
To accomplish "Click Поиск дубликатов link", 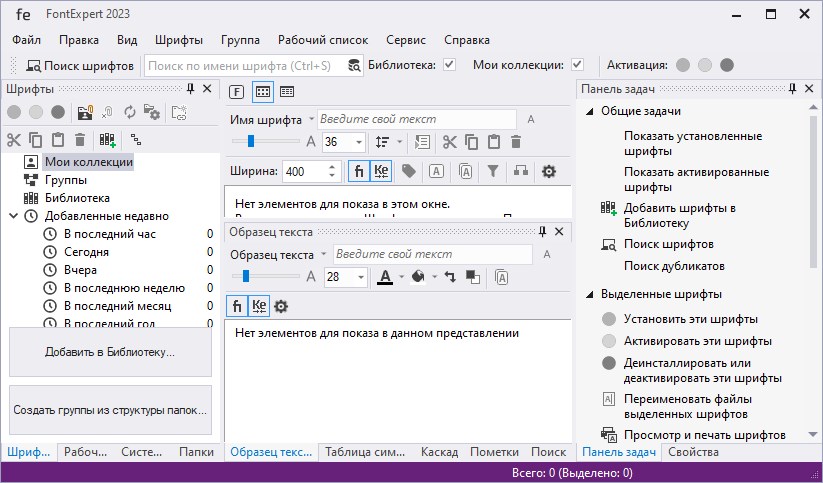I will (674, 266).
